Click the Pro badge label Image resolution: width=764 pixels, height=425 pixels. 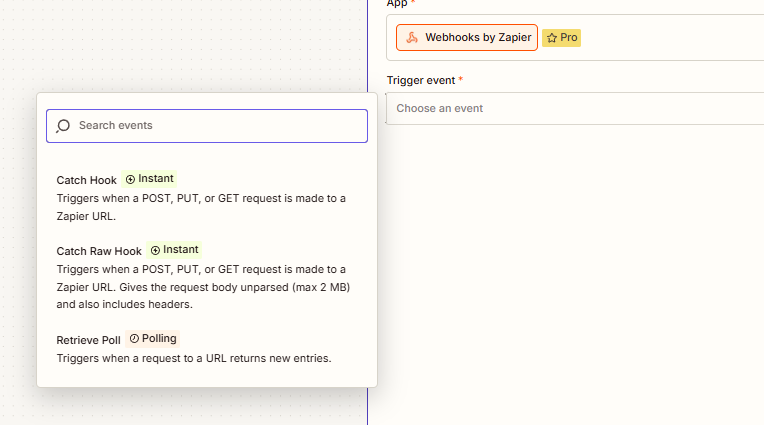569,38
